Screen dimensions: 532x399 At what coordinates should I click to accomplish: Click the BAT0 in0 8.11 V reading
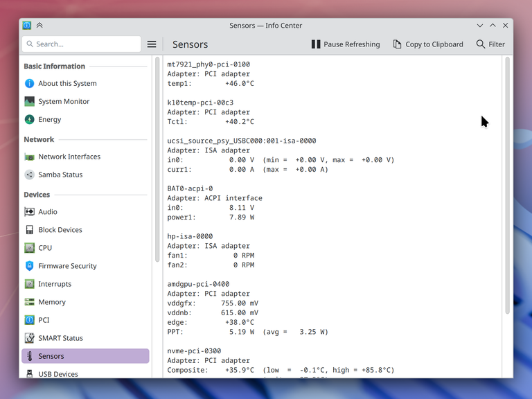[211, 208]
